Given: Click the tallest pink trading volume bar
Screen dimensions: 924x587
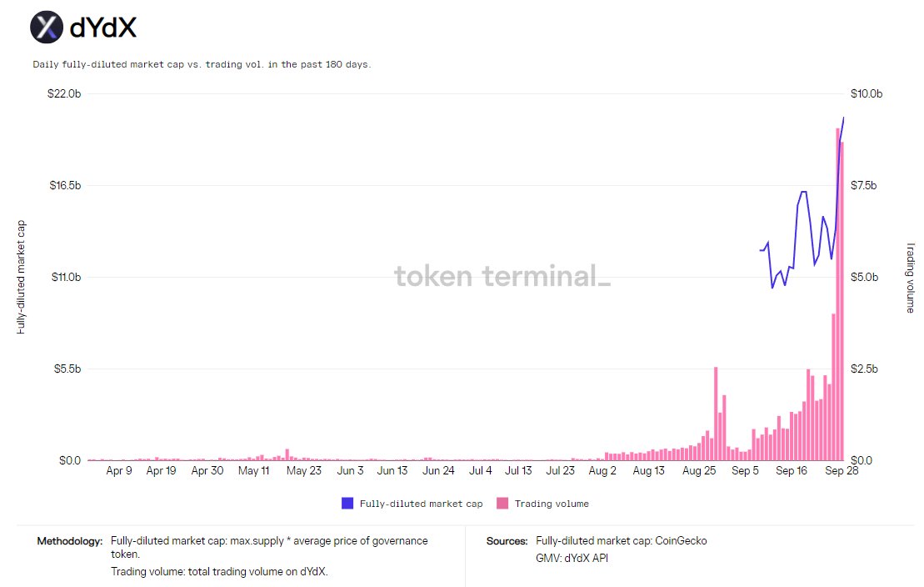Looking at the screenshot, I should pos(837,293).
